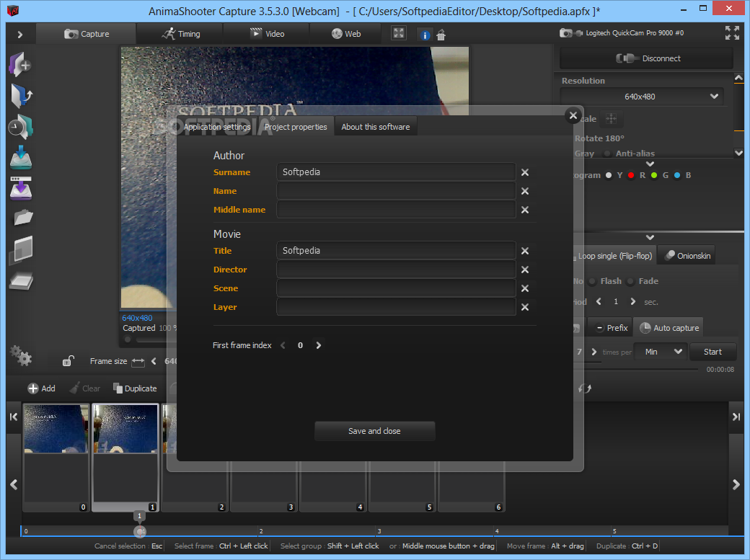Click the flat tray icon in left sidebar
The width and height of the screenshot is (750, 560).
21,281
